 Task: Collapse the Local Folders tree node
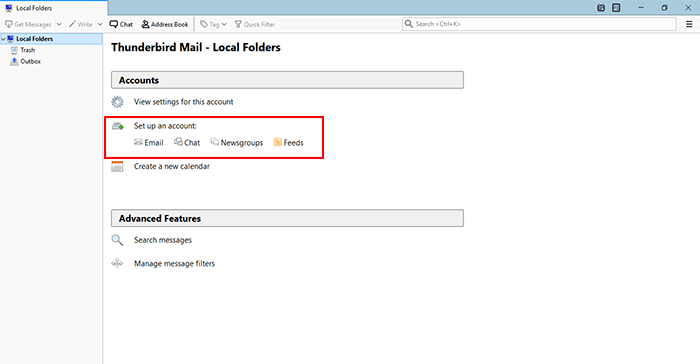[4, 39]
